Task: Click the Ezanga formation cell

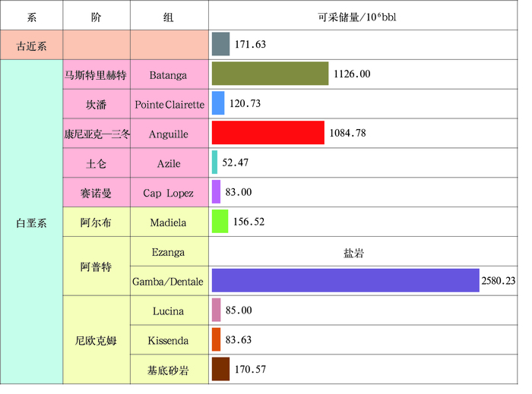Action: click(169, 252)
